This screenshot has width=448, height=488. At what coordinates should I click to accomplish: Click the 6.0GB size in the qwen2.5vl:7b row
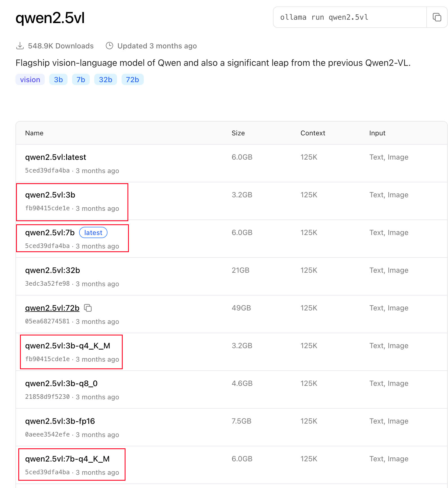click(242, 232)
